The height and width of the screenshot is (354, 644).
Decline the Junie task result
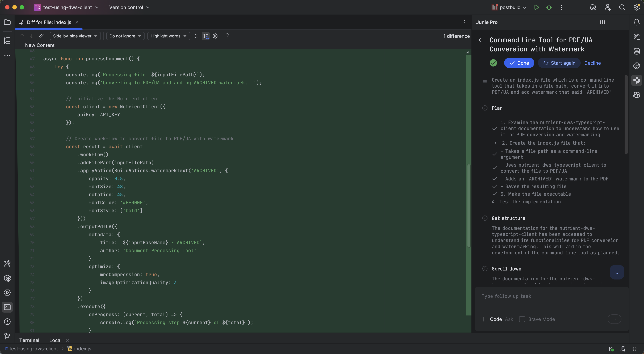(592, 63)
